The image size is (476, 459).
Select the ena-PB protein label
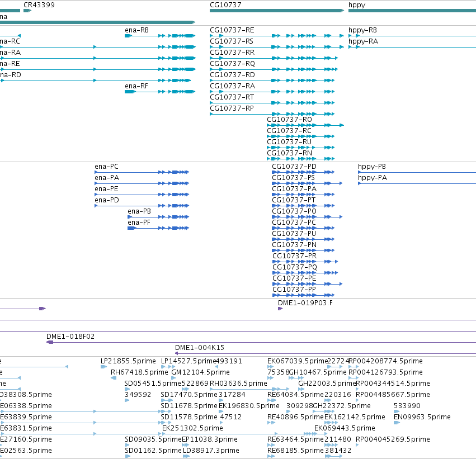tap(139, 211)
